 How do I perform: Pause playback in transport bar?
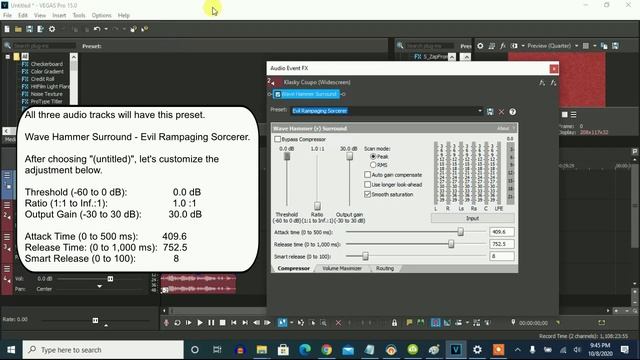point(211,322)
